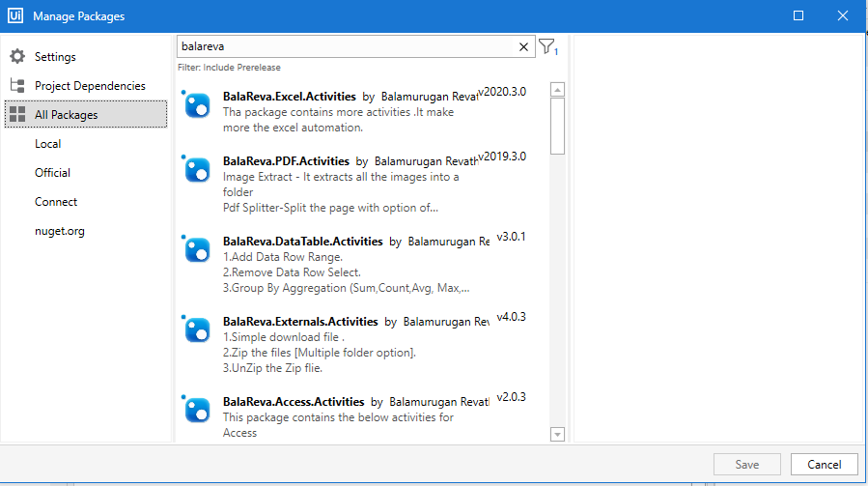The image size is (868, 486).
Task: Click version v3.0.1 label
Action: coord(511,237)
